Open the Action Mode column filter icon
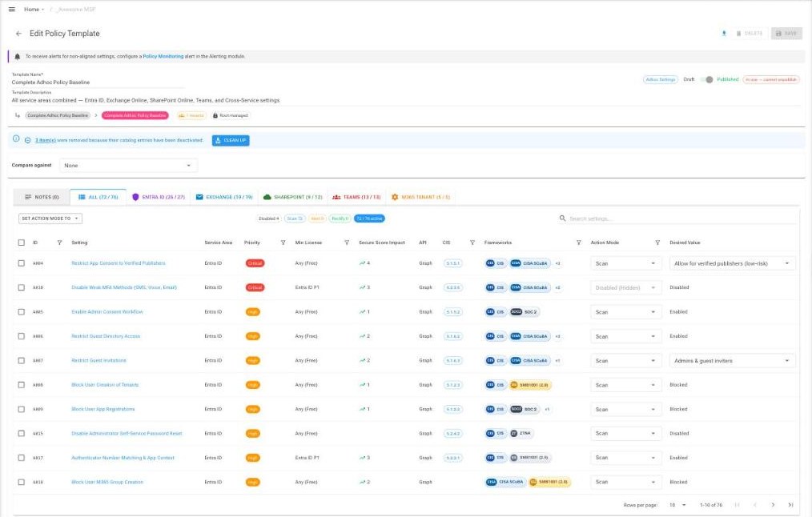The height and width of the screenshot is (517, 812). click(657, 242)
